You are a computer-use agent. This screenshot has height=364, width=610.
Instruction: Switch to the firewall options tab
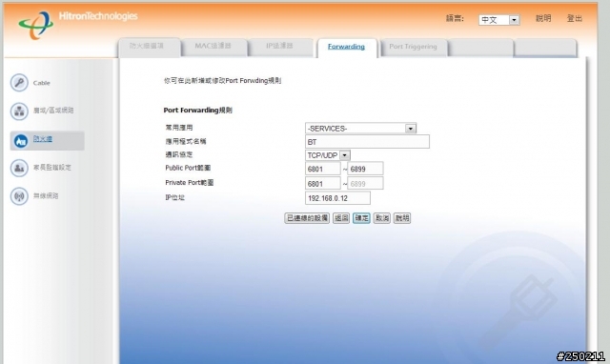149,48
